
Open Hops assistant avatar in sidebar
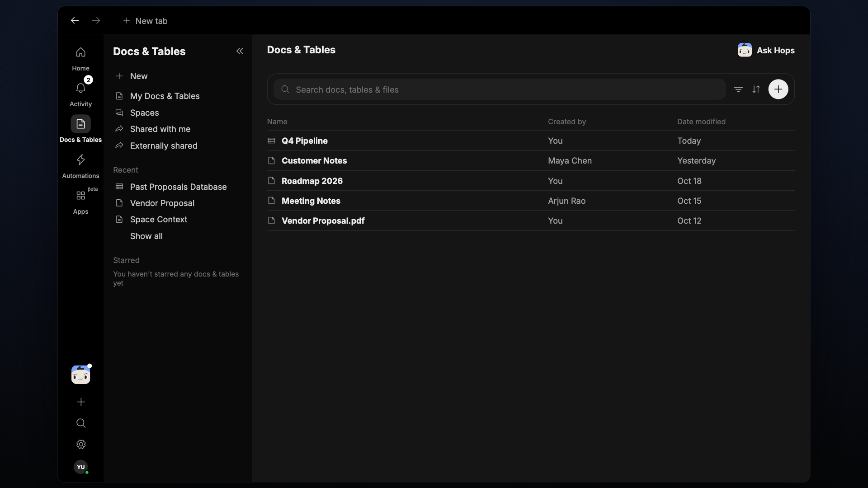click(x=80, y=375)
